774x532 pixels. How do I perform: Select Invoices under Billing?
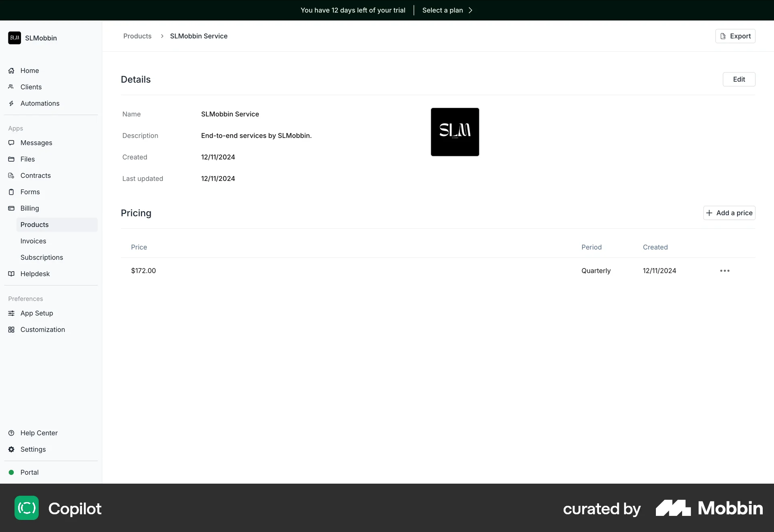pyautogui.click(x=33, y=241)
